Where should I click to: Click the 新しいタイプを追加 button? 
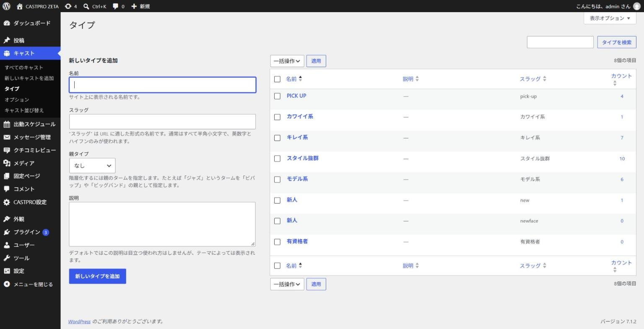point(97,276)
